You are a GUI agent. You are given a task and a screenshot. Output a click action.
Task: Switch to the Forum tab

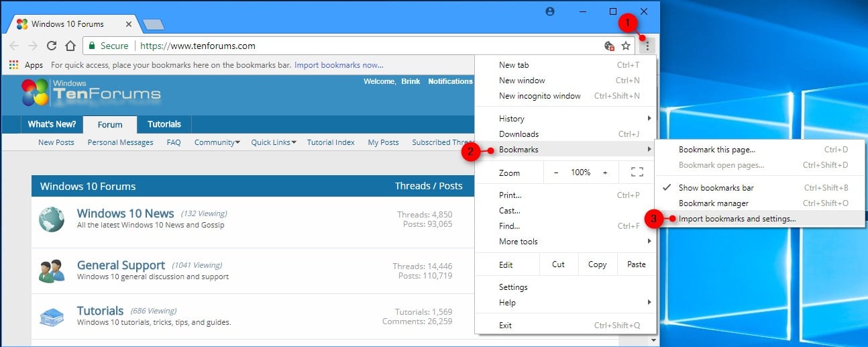110,125
